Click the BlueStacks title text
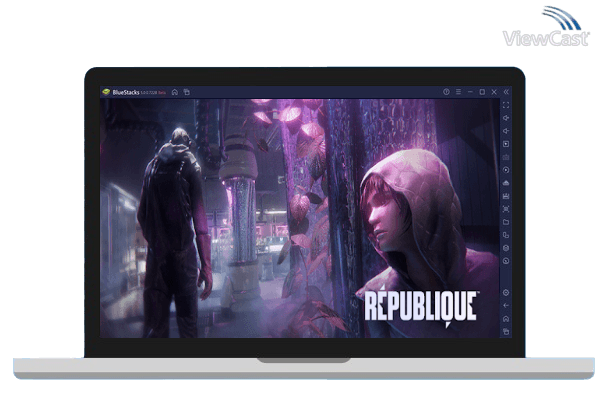The image size is (602, 414). (126, 92)
